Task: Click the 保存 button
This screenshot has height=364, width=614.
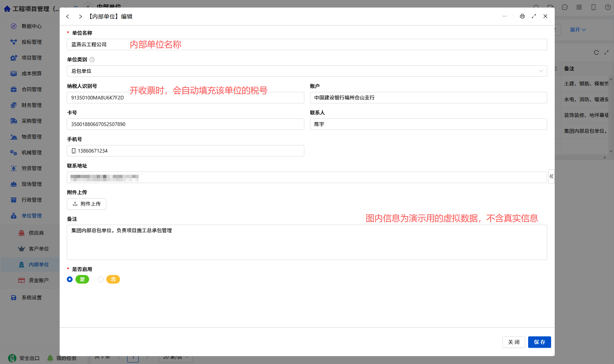Action: [539, 342]
